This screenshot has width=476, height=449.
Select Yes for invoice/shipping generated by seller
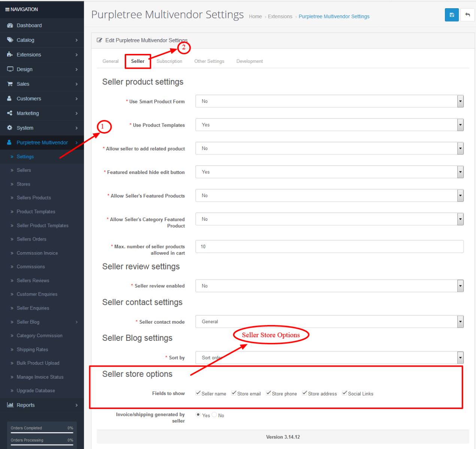click(x=198, y=415)
